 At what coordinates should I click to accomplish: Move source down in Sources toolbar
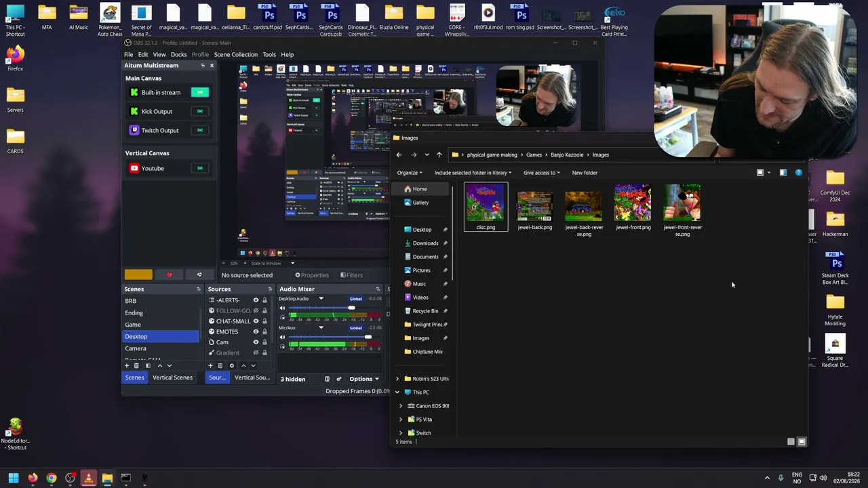pyautogui.click(x=253, y=366)
